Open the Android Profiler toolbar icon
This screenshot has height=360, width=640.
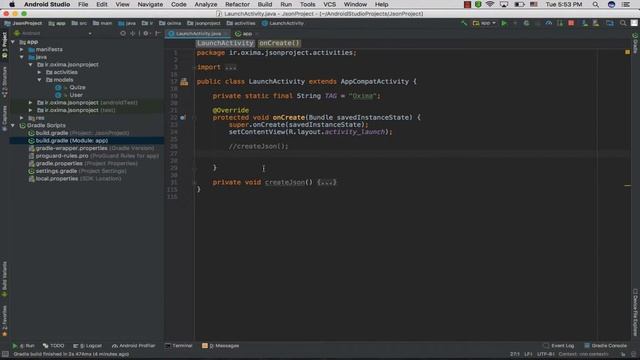[x=549, y=23]
